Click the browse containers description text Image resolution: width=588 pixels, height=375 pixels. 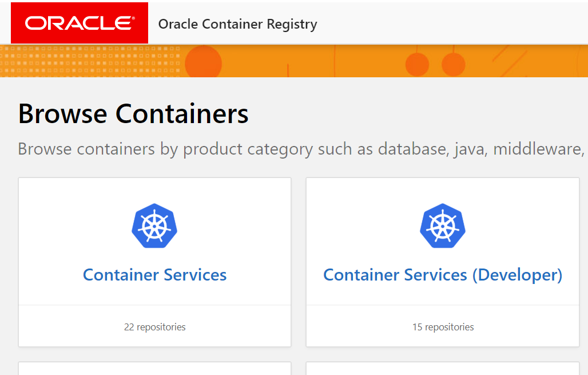click(x=294, y=149)
